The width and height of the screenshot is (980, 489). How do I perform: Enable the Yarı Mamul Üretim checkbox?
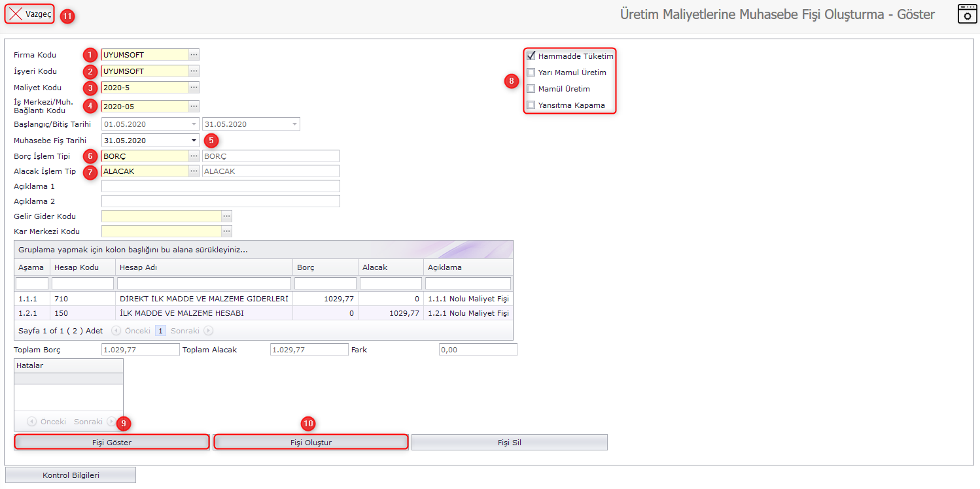point(531,73)
